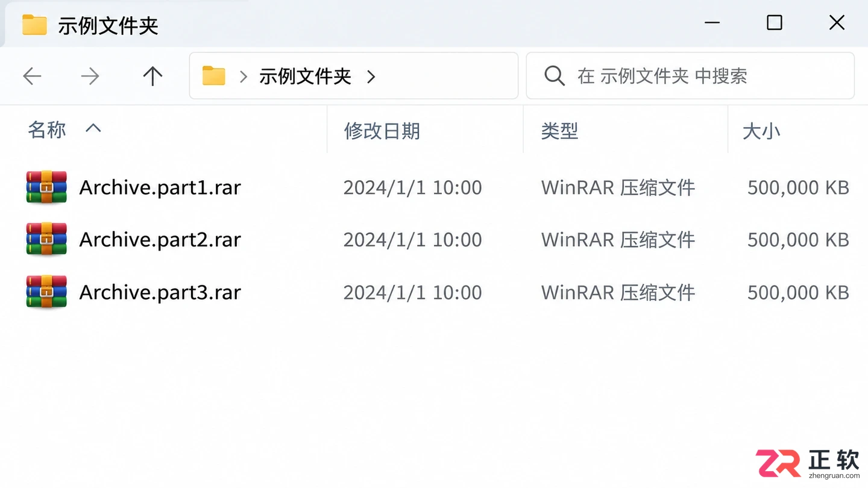Maximize the 示例文件夹 window
The image size is (868, 488).
(775, 23)
